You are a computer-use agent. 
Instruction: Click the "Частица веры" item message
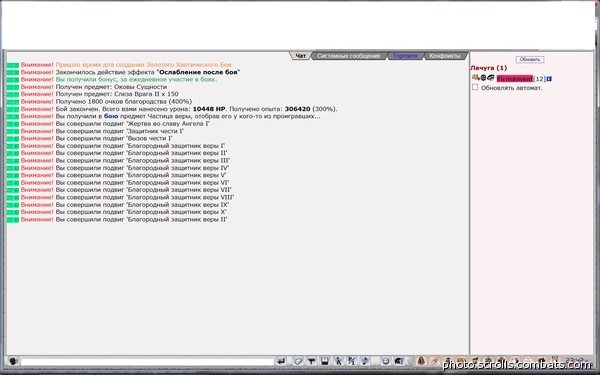(x=188, y=116)
